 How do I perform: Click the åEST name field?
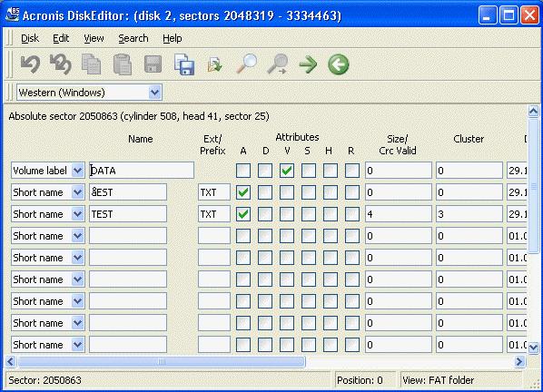(x=128, y=192)
